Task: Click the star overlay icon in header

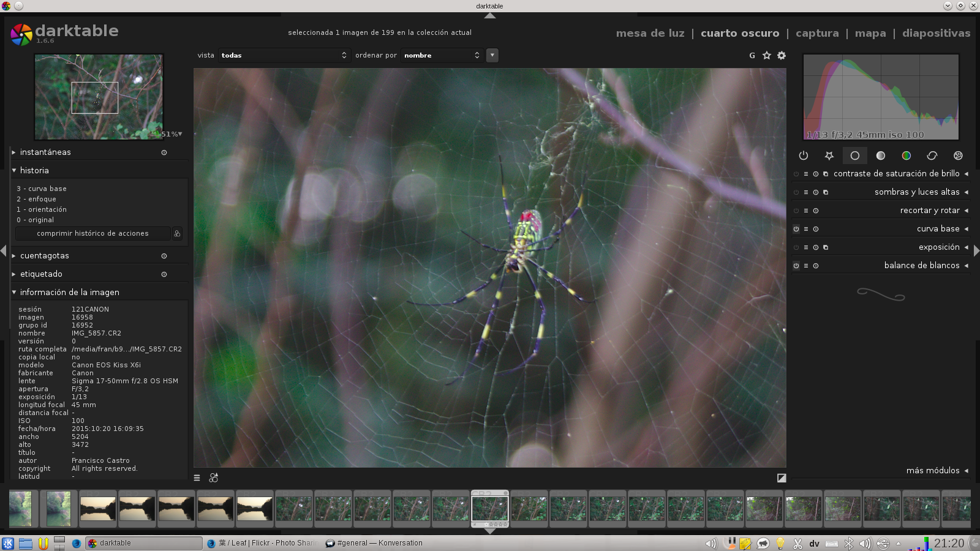Action: coord(767,55)
